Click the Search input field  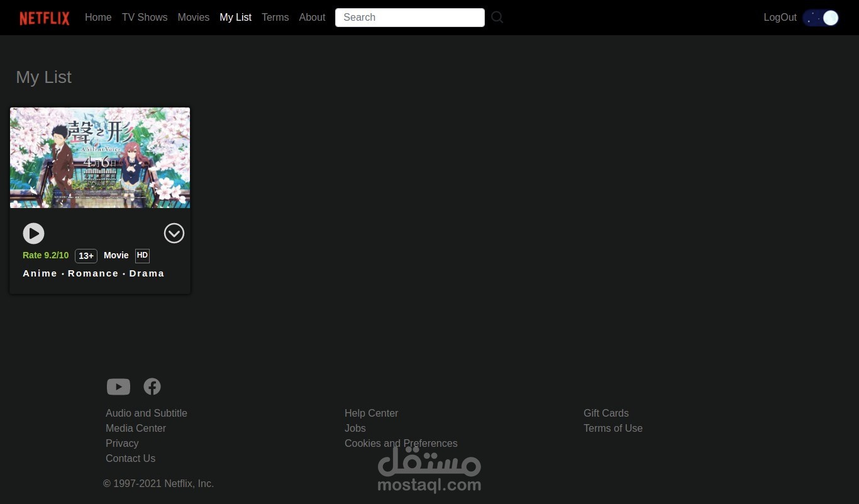[410, 18]
